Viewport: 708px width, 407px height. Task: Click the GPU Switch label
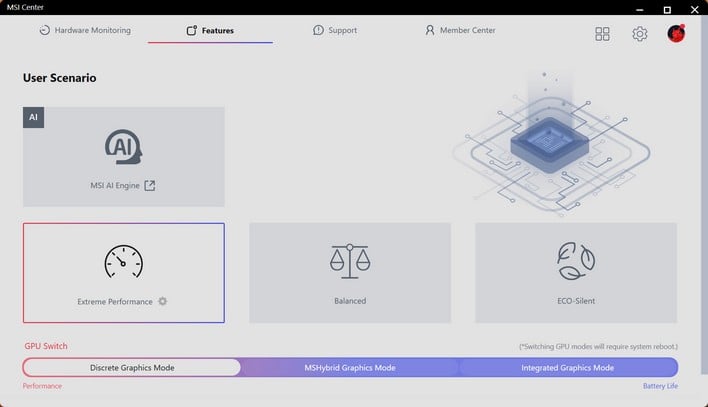46,346
